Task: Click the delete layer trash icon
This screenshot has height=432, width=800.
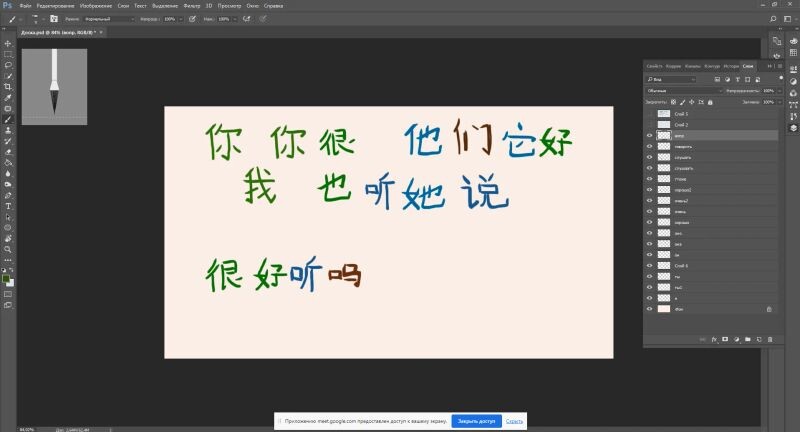Action: click(771, 340)
